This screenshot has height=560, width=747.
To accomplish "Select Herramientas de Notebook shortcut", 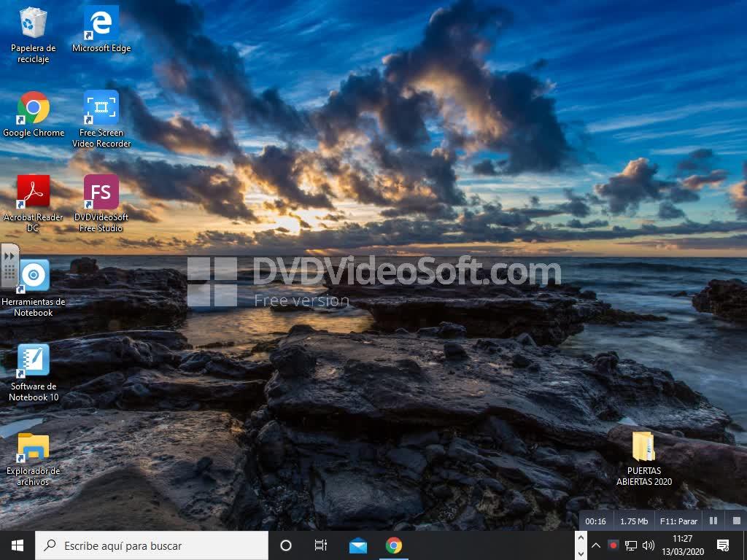I will pyautogui.click(x=34, y=289).
